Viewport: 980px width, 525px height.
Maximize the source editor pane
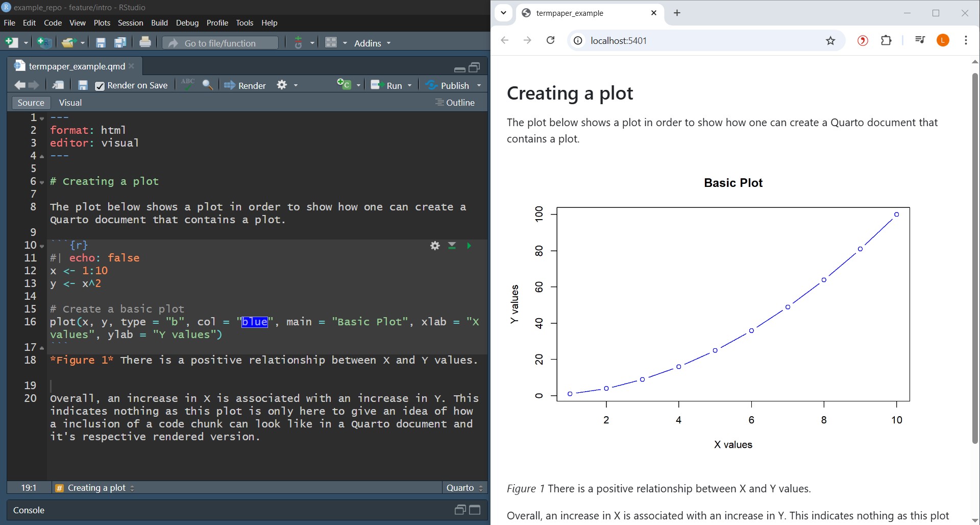click(474, 67)
